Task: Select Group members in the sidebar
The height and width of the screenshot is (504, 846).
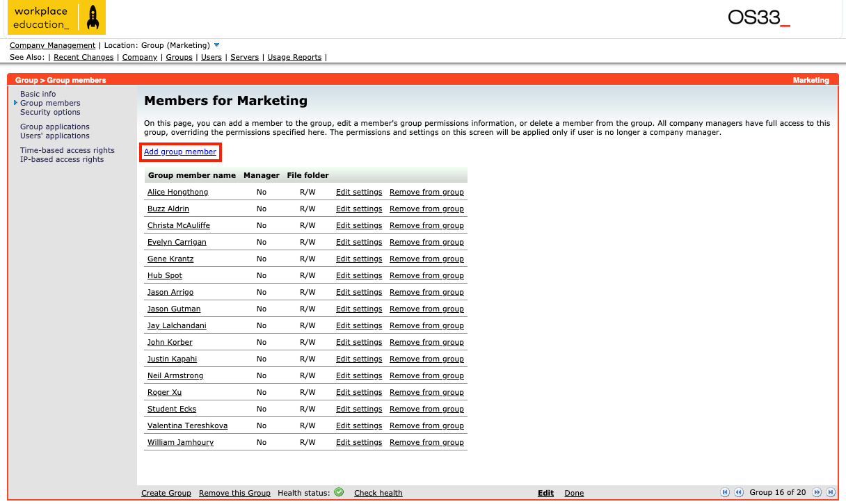Action: 50,103
